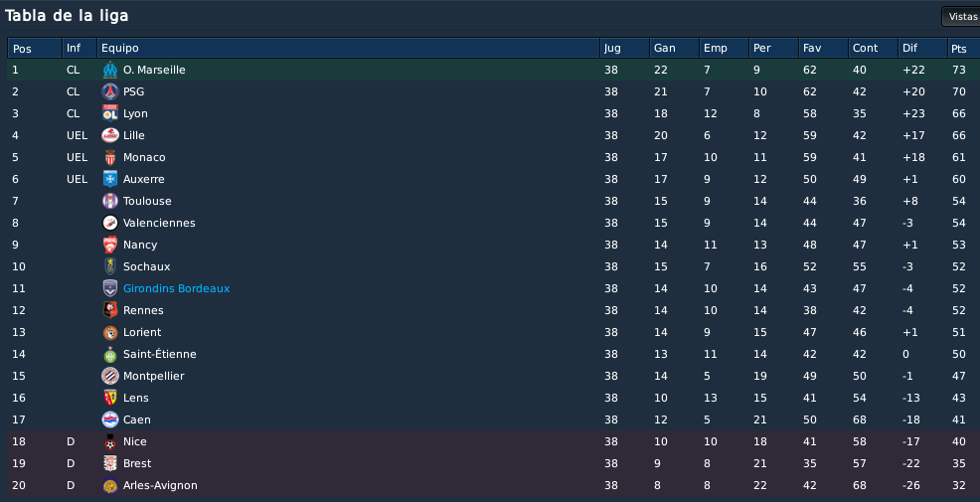Viewport: 980px width, 502px height.
Task: Open Girondins Bordeaux team link
Action: [x=176, y=289]
